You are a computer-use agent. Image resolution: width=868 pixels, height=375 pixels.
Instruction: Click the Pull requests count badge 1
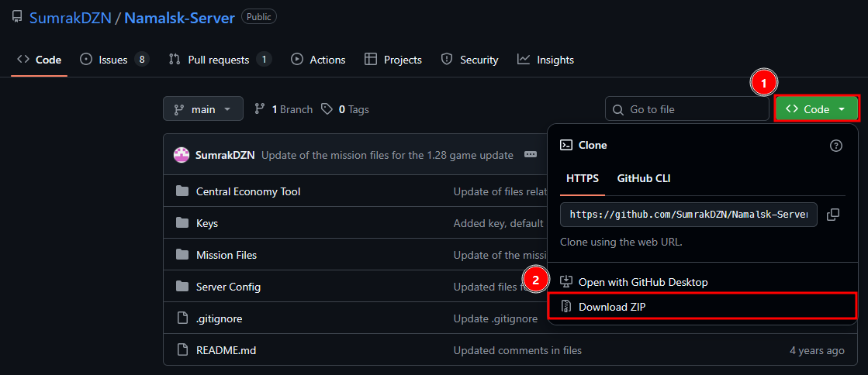264,59
